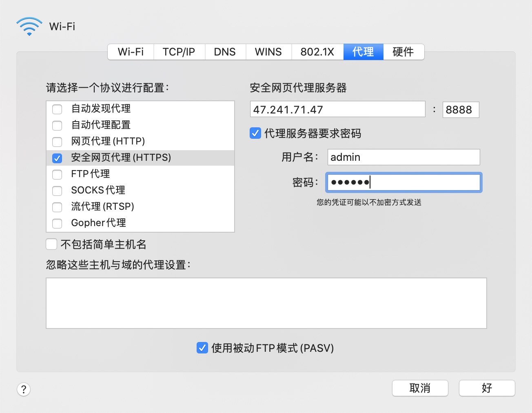The width and height of the screenshot is (532, 413).
Task: Uncheck 安全网页代理 (HTTPS) checkbox
Action: click(x=57, y=158)
